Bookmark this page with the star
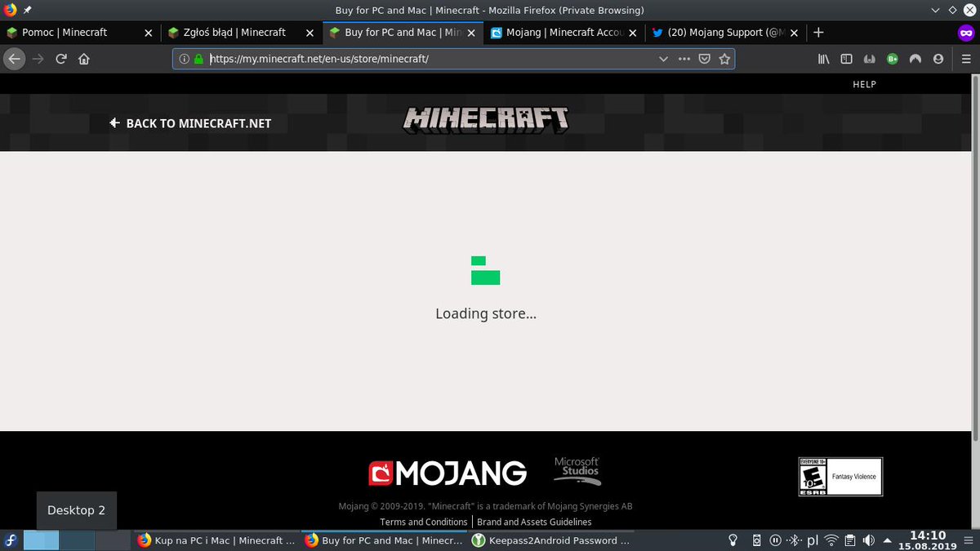 point(724,59)
